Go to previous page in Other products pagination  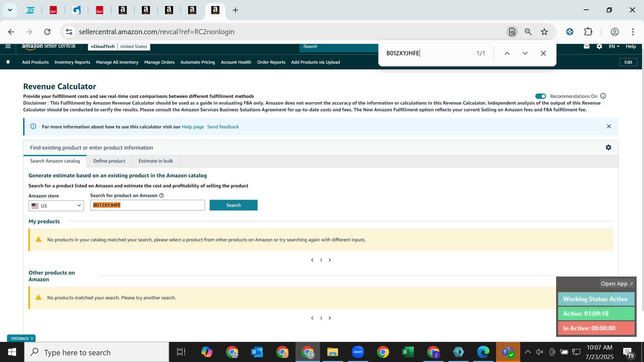coord(312,318)
